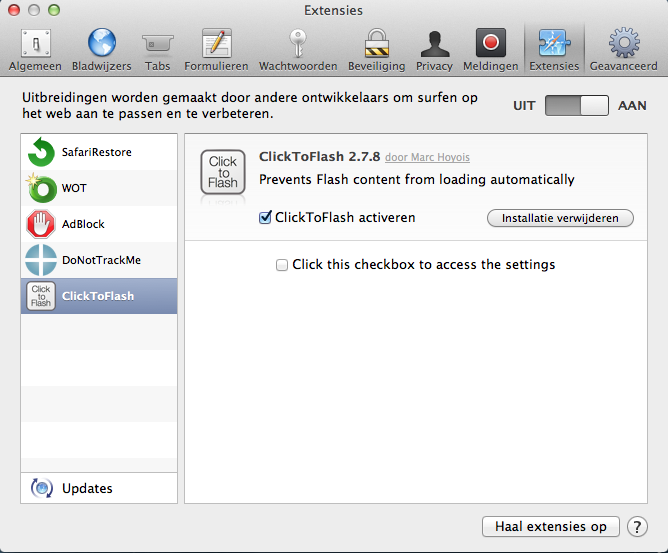Switch to the Bladwijzers tab label

click(x=102, y=66)
